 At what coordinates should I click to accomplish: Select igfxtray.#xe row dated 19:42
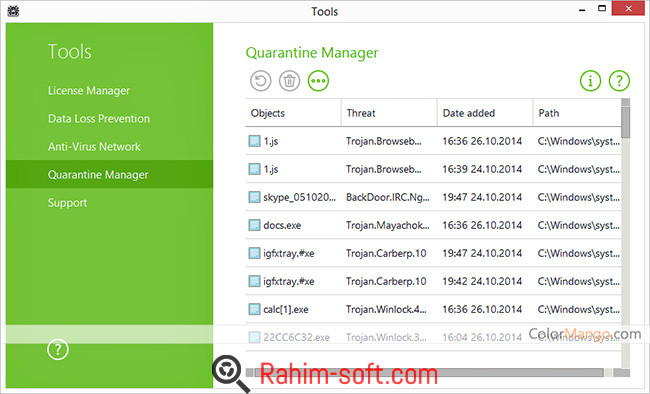coord(433,281)
